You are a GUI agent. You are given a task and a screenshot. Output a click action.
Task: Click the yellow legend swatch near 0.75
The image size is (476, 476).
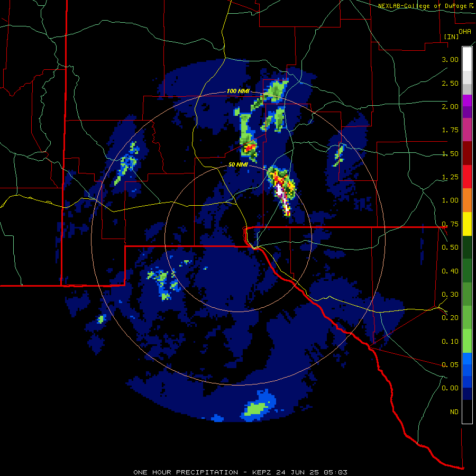467,224
